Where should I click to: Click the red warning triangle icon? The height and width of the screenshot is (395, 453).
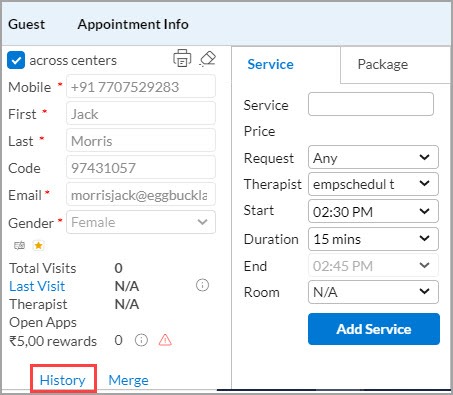coord(165,340)
